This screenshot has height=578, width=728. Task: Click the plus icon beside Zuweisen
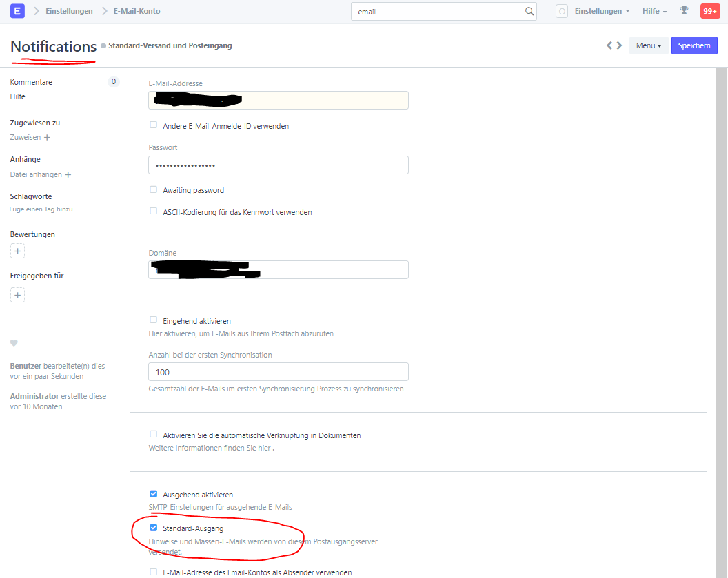coord(47,137)
